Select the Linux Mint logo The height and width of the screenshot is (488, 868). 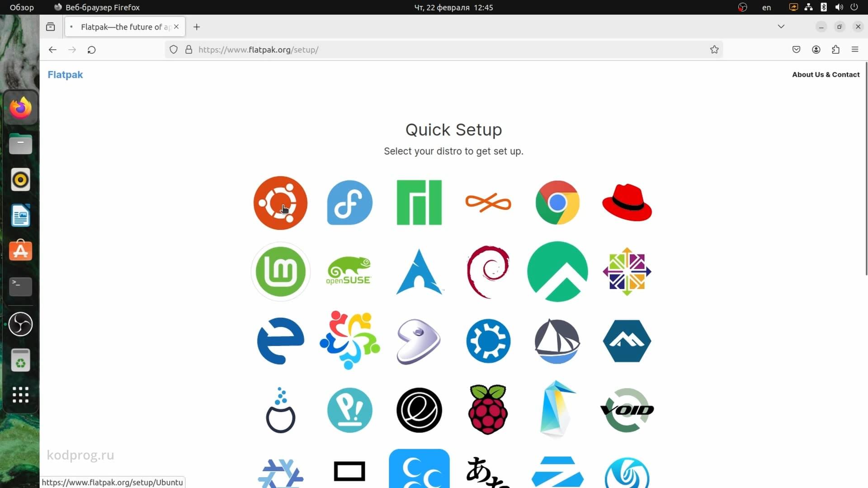(280, 272)
